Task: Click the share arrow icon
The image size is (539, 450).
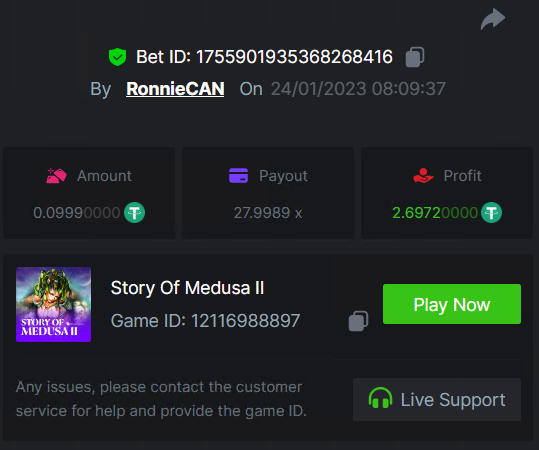Action: pos(493,19)
